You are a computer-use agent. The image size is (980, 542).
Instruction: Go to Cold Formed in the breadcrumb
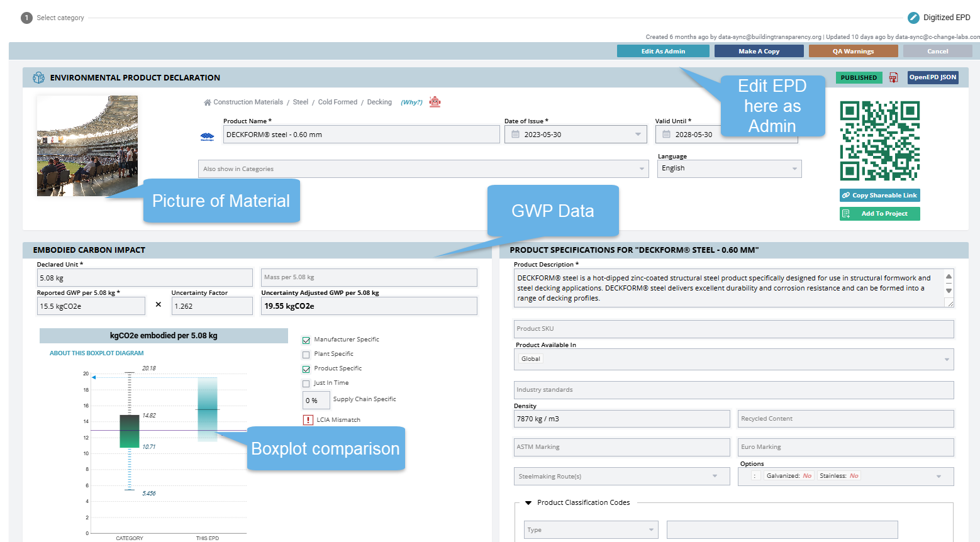pos(337,102)
